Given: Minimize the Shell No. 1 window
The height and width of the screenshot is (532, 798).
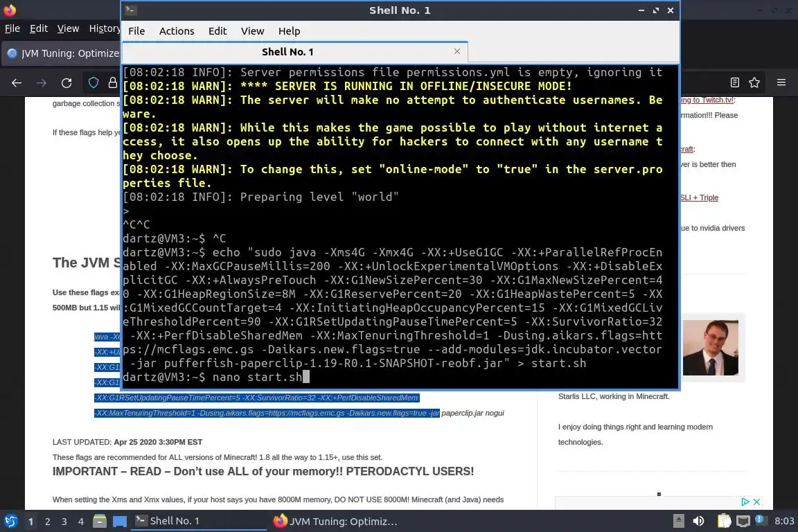Looking at the screenshot, I should (x=641, y=10).
